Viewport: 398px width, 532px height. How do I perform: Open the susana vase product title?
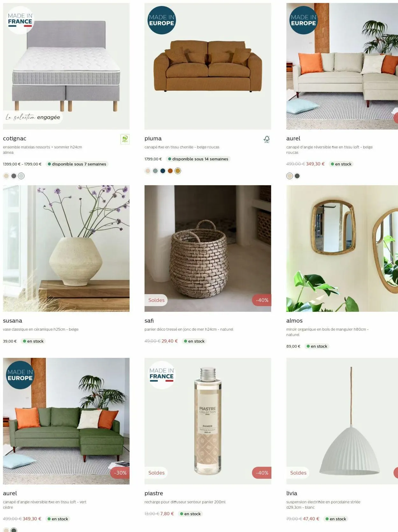tap(12, 321)
